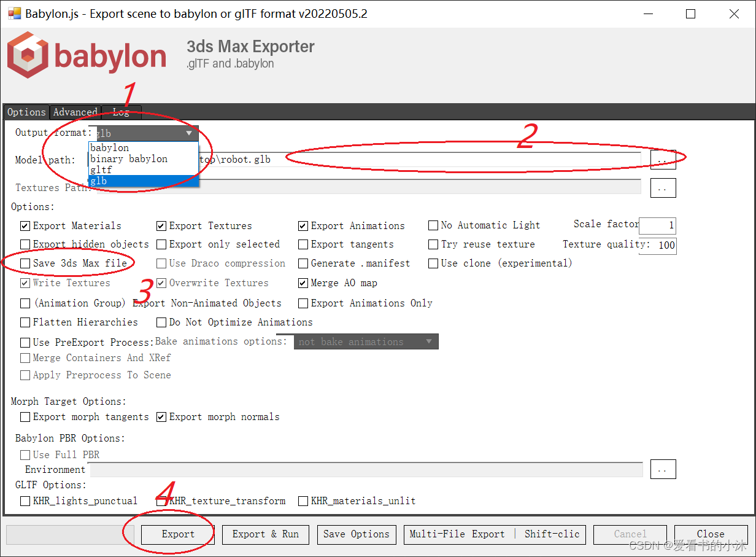Click the Export & Run button
Viewport: 756px width, 557px height.
coord(266,534)
